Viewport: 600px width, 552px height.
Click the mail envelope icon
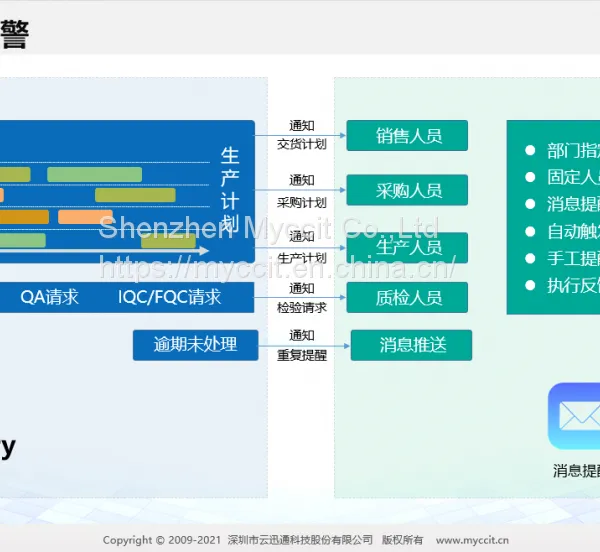coord(574,416)
